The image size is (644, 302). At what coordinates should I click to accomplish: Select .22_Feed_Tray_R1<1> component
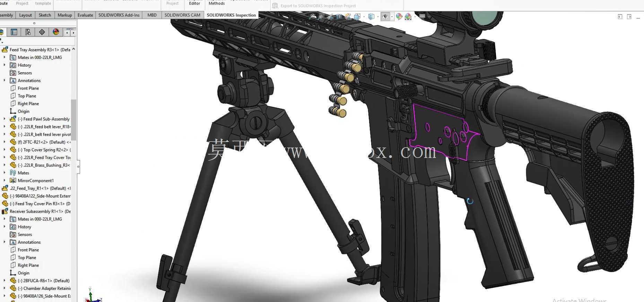[x=36, y=188]
